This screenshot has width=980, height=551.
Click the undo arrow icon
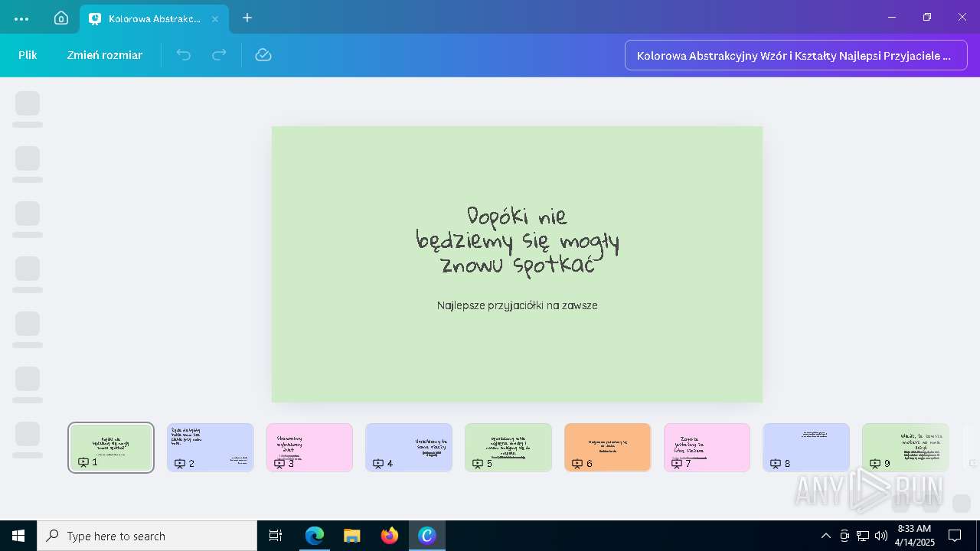(184, 54)
